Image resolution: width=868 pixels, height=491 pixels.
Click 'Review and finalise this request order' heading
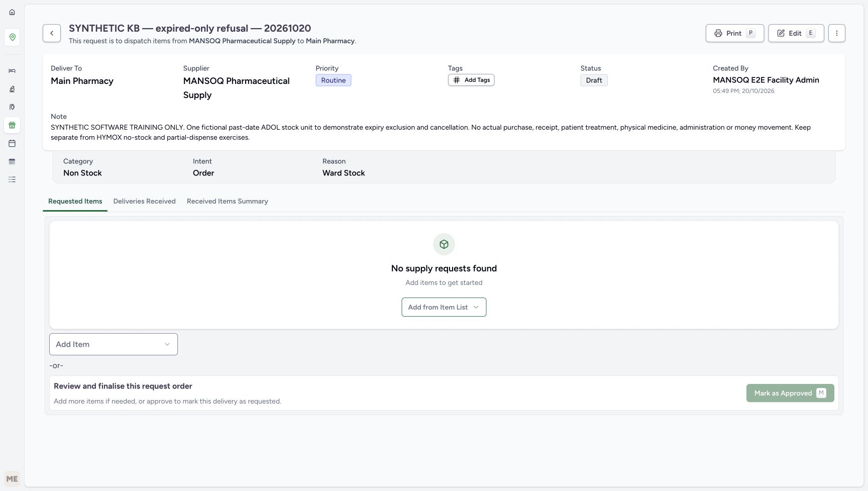point(123,386)
